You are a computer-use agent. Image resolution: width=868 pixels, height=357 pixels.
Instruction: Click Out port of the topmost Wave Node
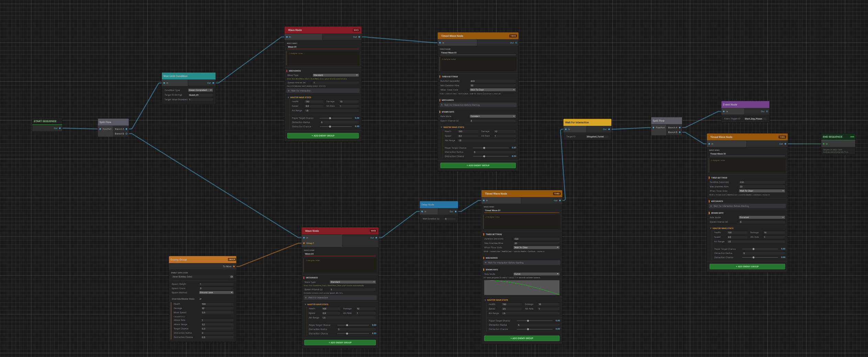click(359, 37)
